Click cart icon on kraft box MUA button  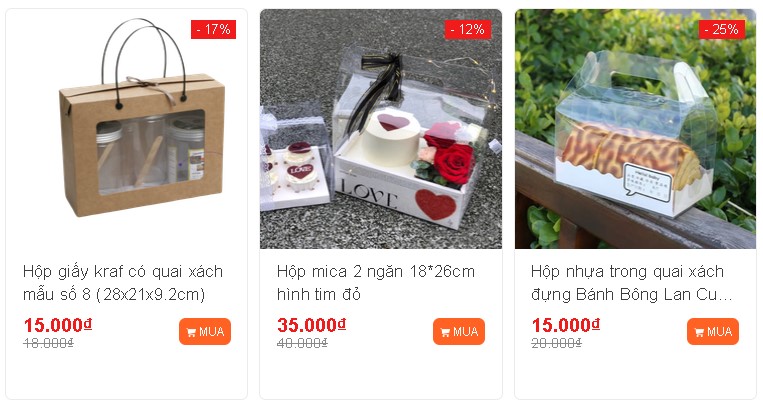191,333
